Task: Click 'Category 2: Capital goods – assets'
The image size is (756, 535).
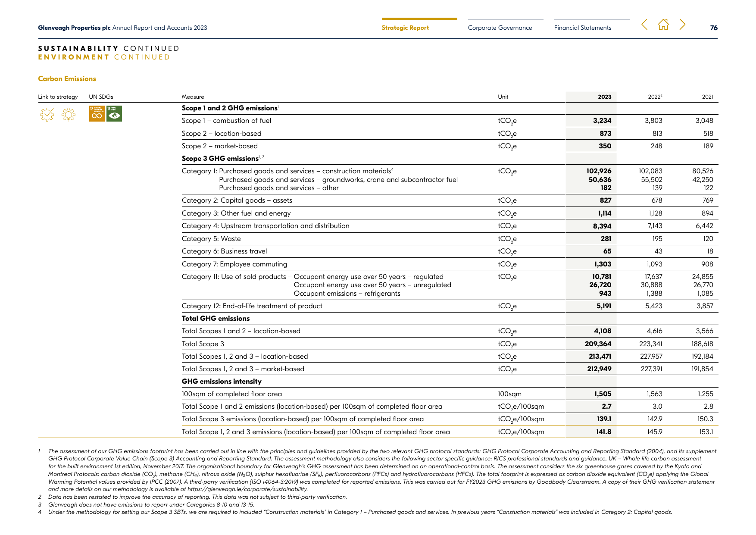Action: coord(237,200)
